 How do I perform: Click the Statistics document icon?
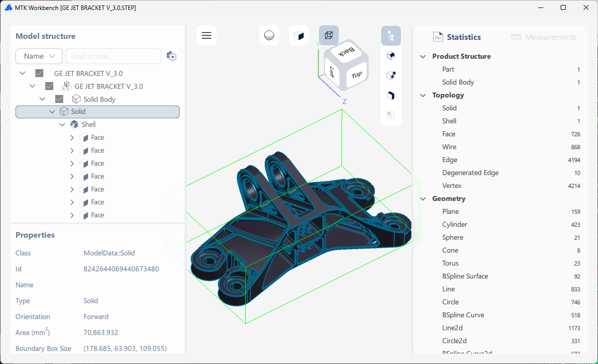click(438, 37)
